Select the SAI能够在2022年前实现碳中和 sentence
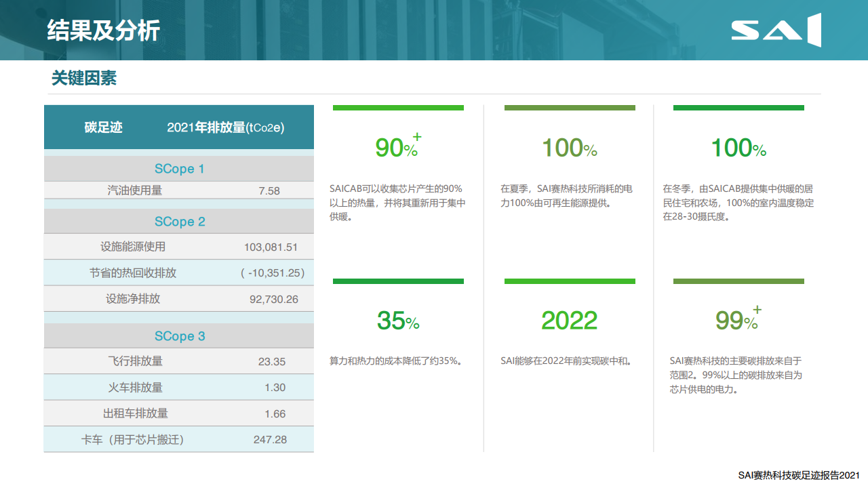 566,361
